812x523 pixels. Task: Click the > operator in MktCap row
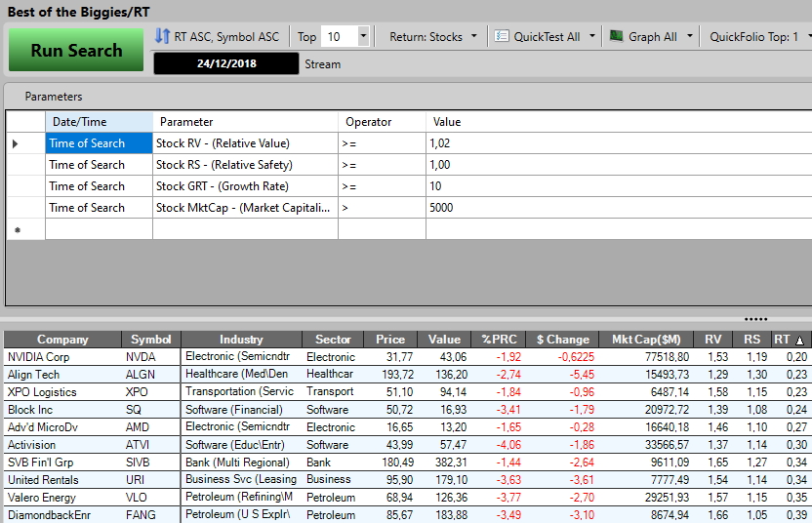pyautogui.click(x=383, y=207)
